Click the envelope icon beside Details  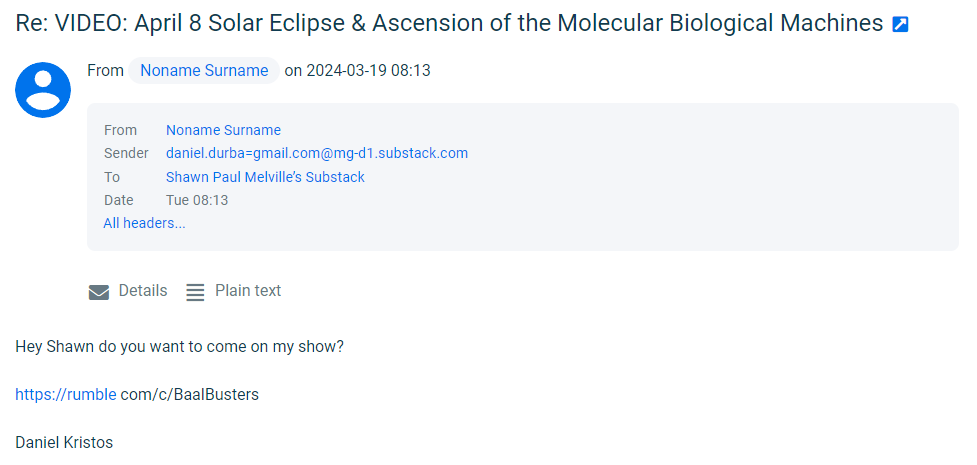(x=99, y=292)
